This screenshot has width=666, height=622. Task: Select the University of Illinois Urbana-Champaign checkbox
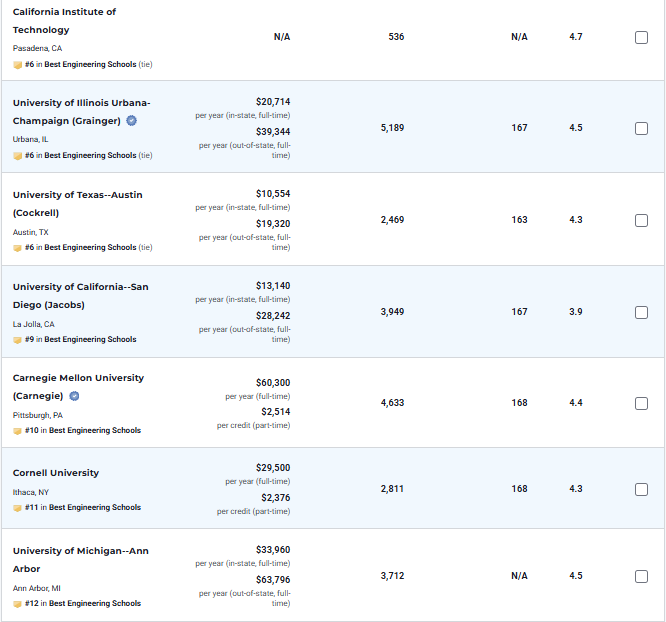(641, 128)
